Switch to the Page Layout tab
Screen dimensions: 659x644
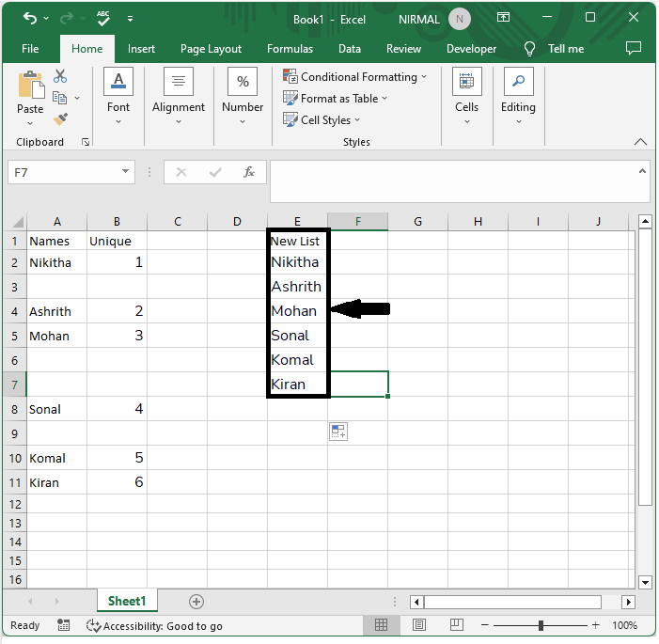[x=211, y=49]
